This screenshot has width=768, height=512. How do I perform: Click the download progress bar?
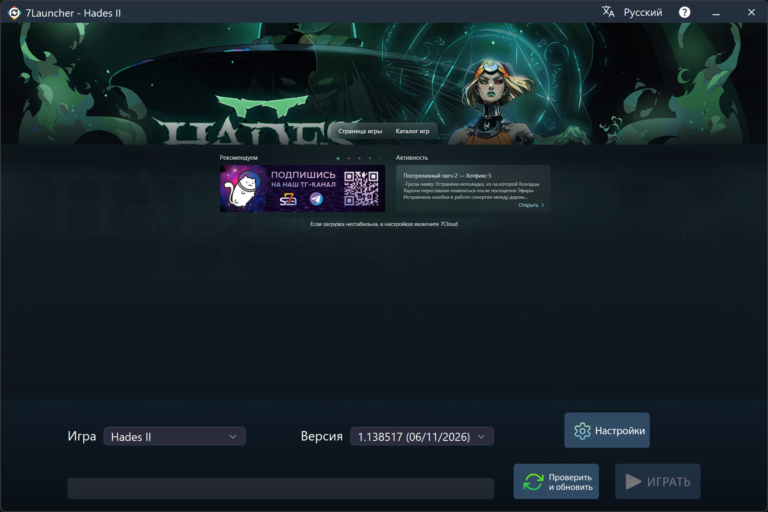[x=281, y=488]
